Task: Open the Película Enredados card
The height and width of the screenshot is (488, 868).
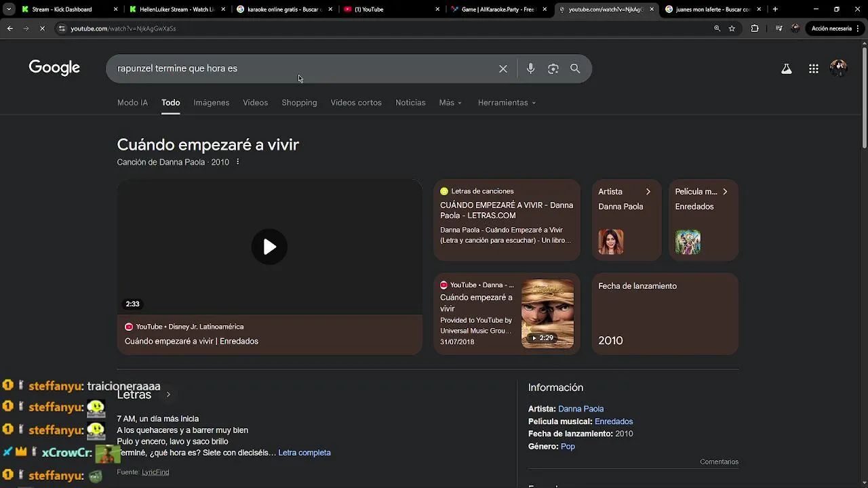Action: tap(703, 220)
